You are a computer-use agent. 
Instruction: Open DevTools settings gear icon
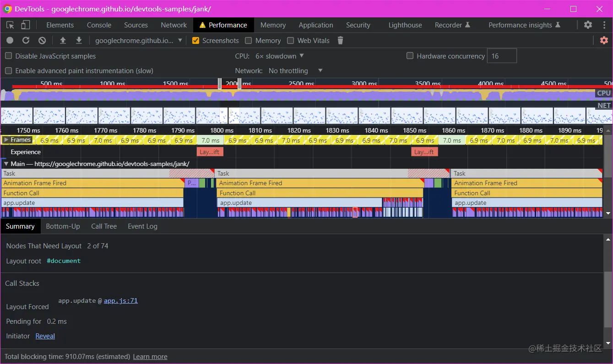point(588,25)
